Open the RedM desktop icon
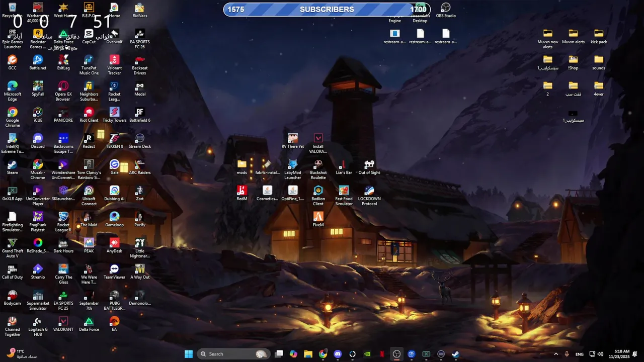Image resolution: width=644 pixels, height=362 pixels. pyautogui.click(x=242, y=193)
